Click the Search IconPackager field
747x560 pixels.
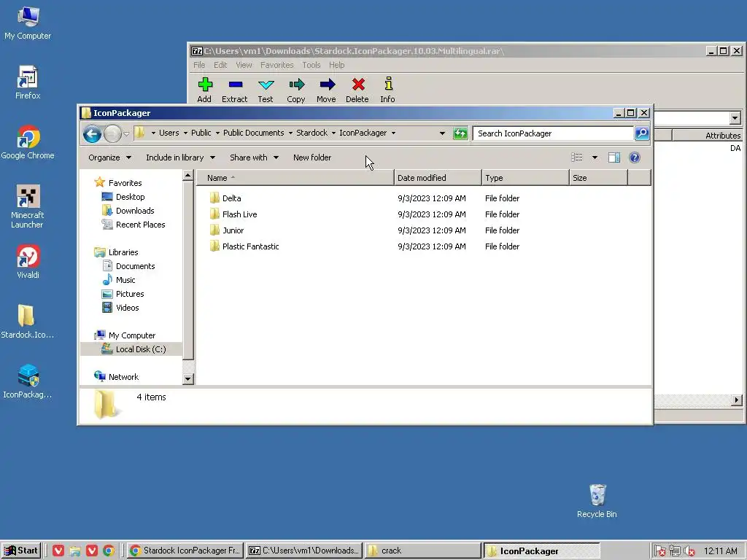(x=553, y=133)
